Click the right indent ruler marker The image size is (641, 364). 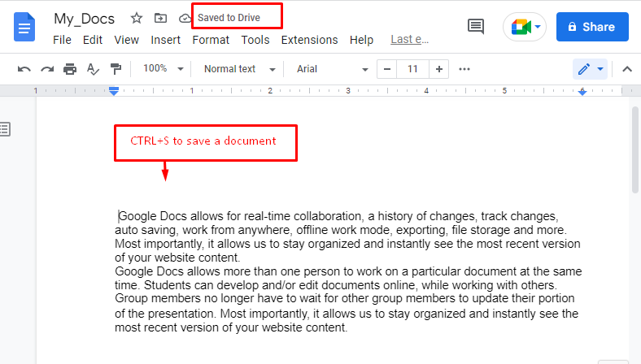coord(582,92)
